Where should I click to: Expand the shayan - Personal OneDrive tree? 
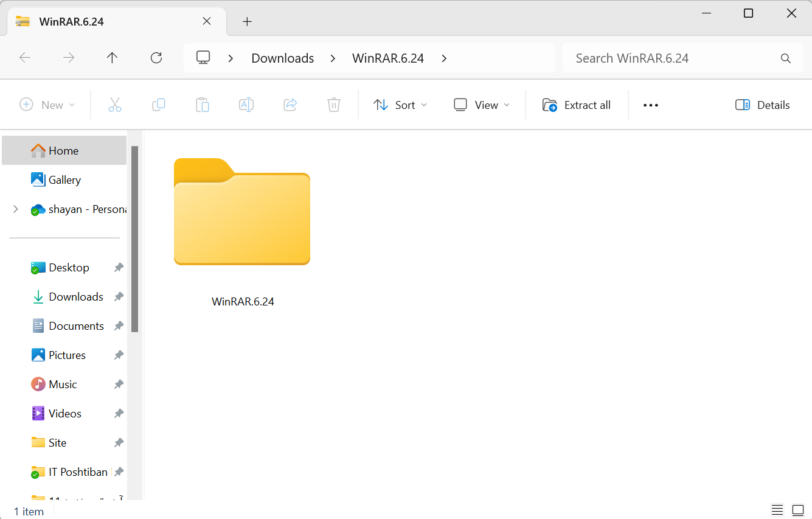tap(16, 209)
